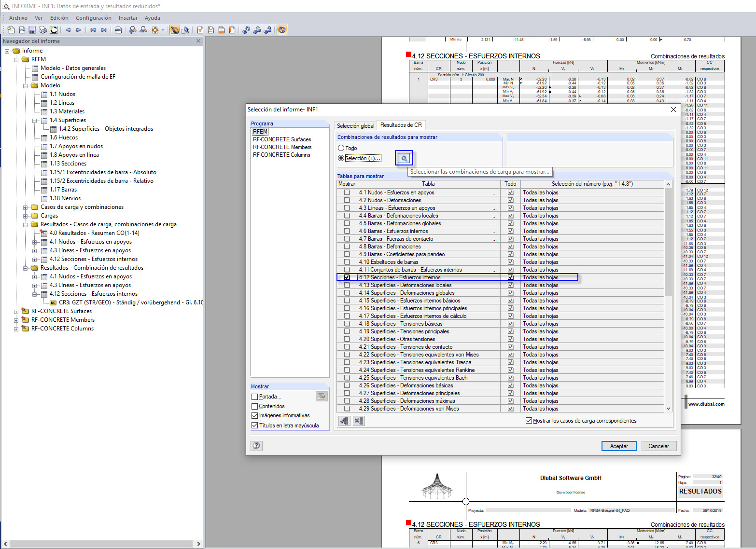Create a new printout report from the toolbar
The height and width of the screenshot is (549, 756).
11,30
